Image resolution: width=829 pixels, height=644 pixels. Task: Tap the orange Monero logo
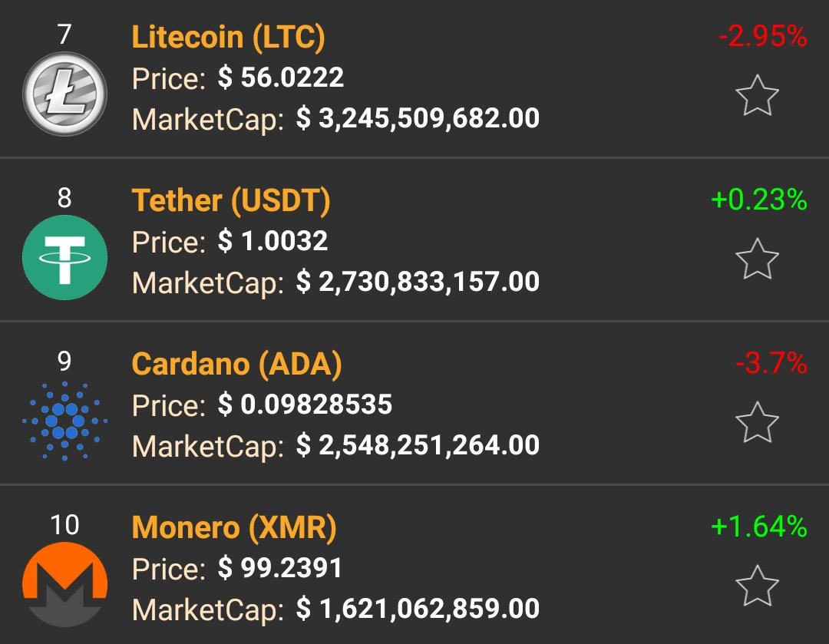tap(64, 584)
